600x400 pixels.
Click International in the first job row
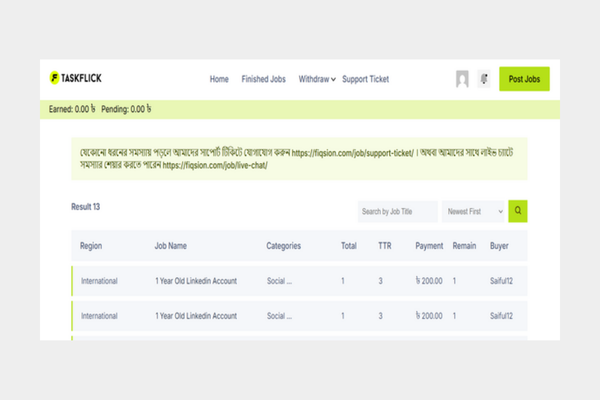pos(99,281)
